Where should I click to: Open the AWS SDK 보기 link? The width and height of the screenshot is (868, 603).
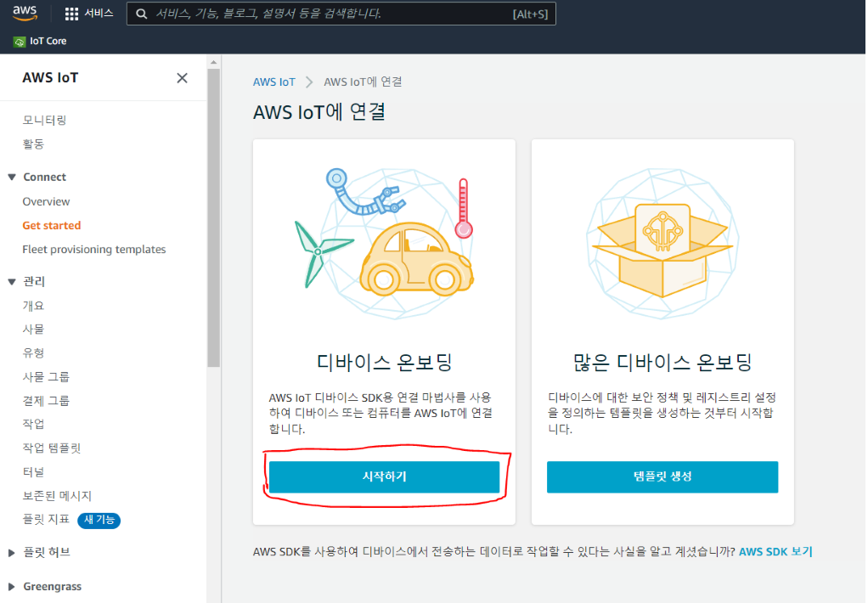tap(775, 551)
